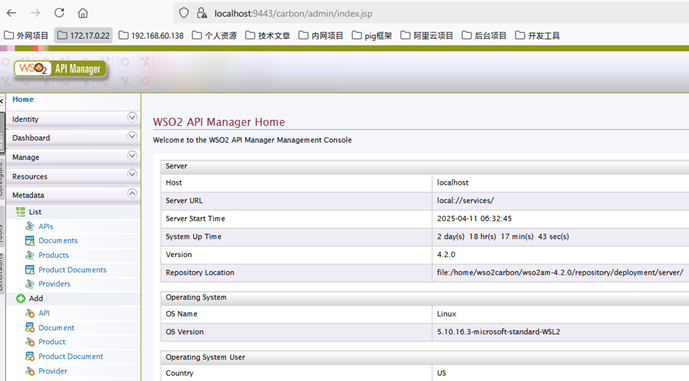Viewport: 689px width, 381px height.
Task: Click the browser reload icon
Action: coord(59,13)
